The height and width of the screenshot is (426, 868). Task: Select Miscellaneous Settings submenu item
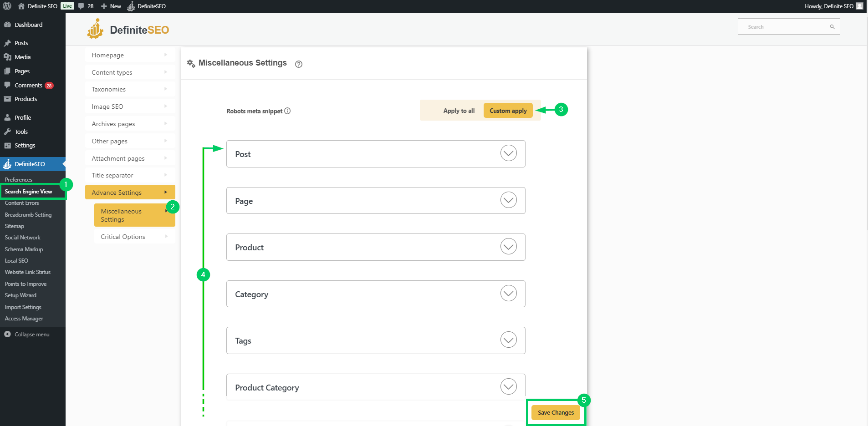coord(135,215)
